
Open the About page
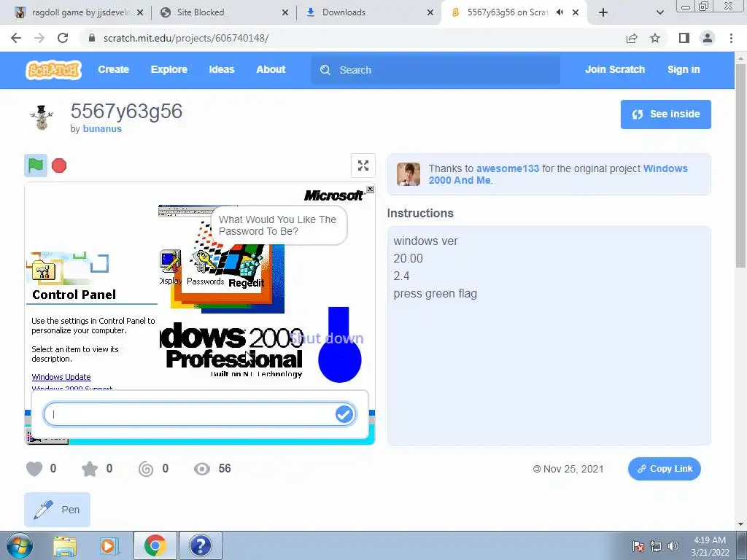tap(271, 69)
